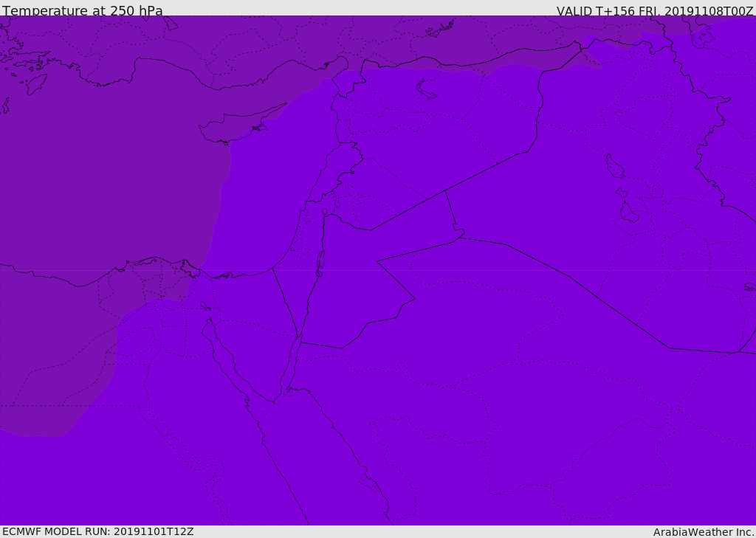Click the 'ArabiaWeather Inc' credit text

(704, 532)
